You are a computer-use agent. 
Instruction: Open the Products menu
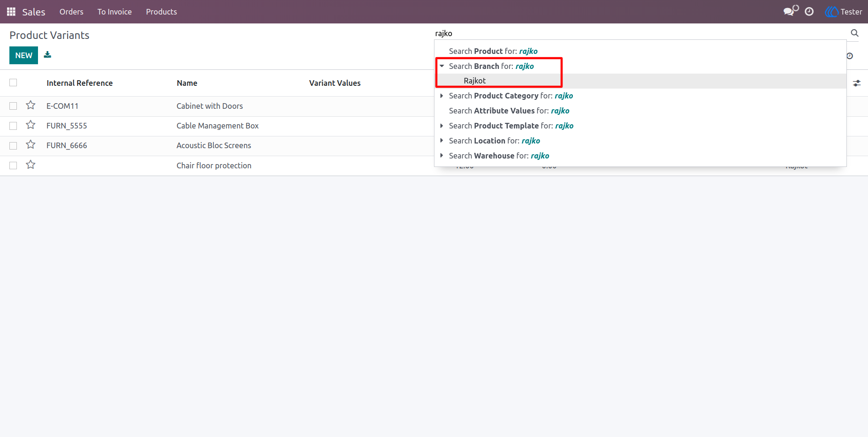[x=161, y=12]
